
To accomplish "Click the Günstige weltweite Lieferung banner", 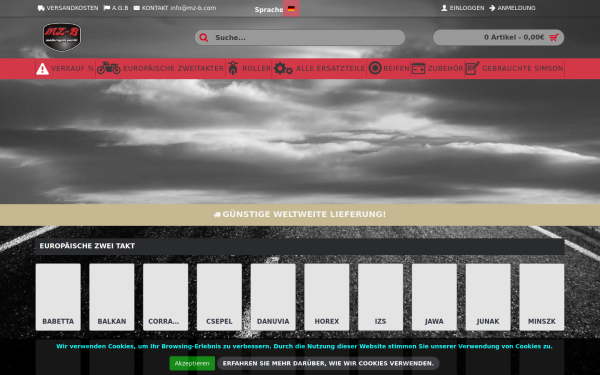I will coord(300,215).
